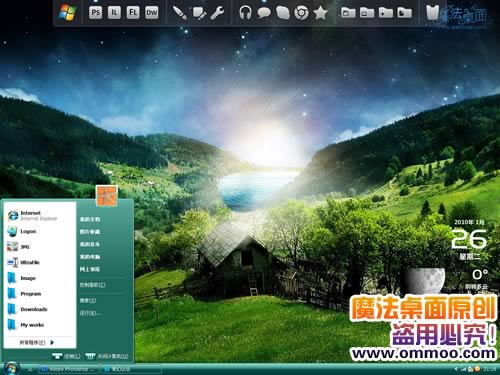Click the log off button in the start menu
500x375 pixels.
click(x=66, y=356)
